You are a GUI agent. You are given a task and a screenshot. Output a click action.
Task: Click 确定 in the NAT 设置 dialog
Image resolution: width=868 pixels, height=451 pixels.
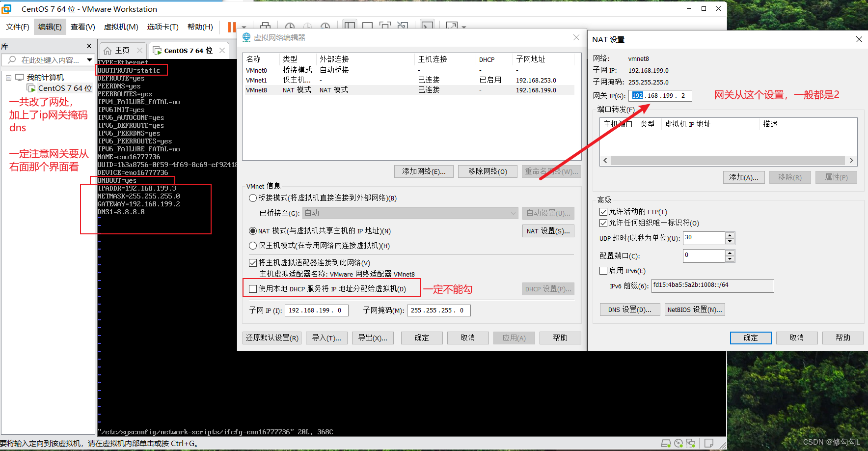[751, 338]
